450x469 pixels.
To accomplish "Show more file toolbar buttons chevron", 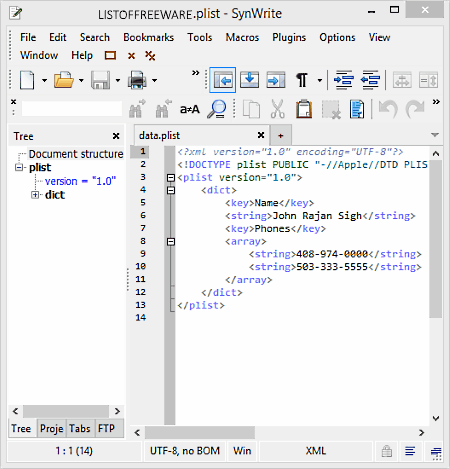I will [x=196, y=73].
